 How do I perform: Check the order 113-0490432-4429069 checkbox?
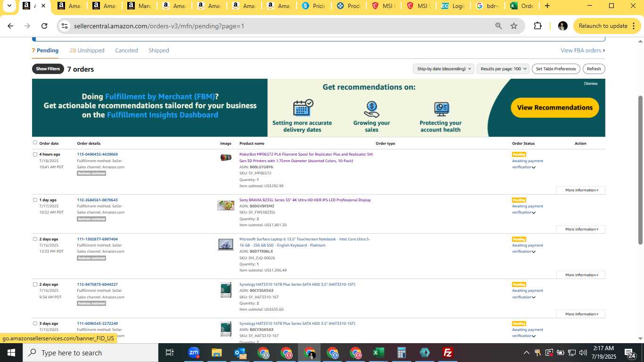(x=35, y=154)
